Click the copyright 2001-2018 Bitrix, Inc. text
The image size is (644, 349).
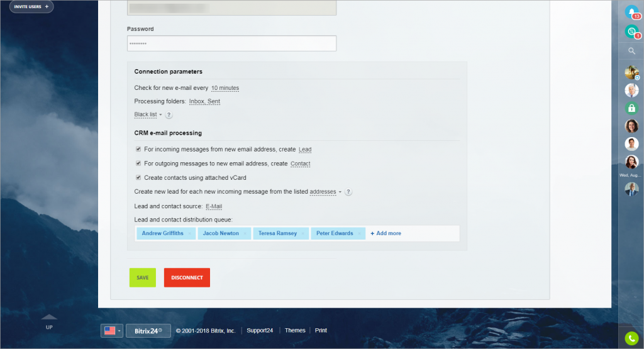[x=206, y=331]
